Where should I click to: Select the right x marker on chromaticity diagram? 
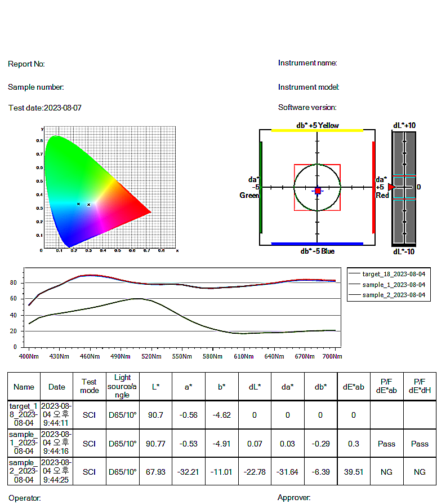click(x=88, y=205)
